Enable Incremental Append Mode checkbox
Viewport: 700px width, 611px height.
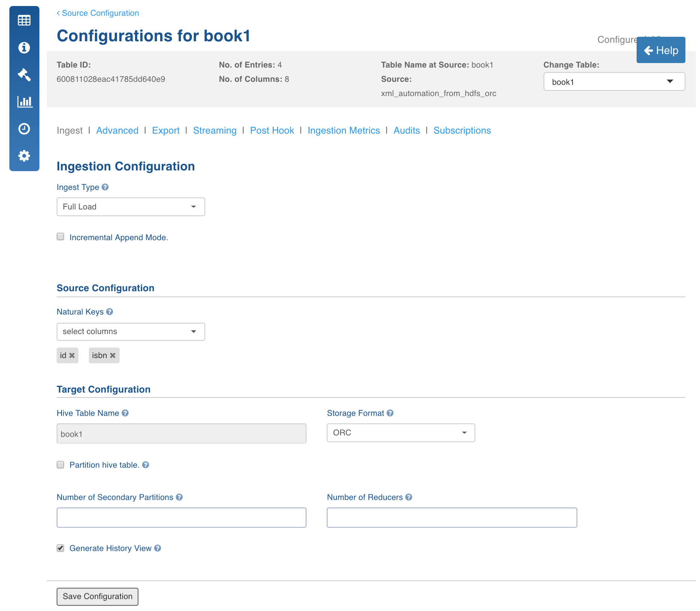point(60,236)
